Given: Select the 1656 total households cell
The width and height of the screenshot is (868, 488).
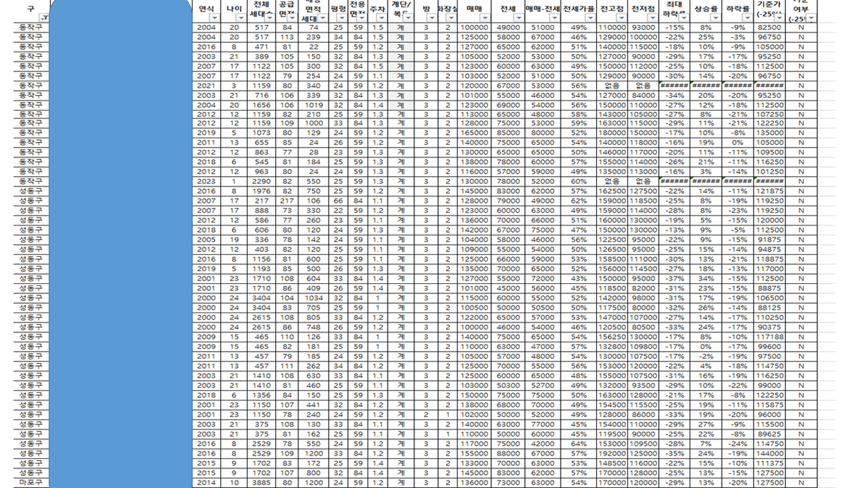Looking at the screenshot, I should (x=262, y=104).
